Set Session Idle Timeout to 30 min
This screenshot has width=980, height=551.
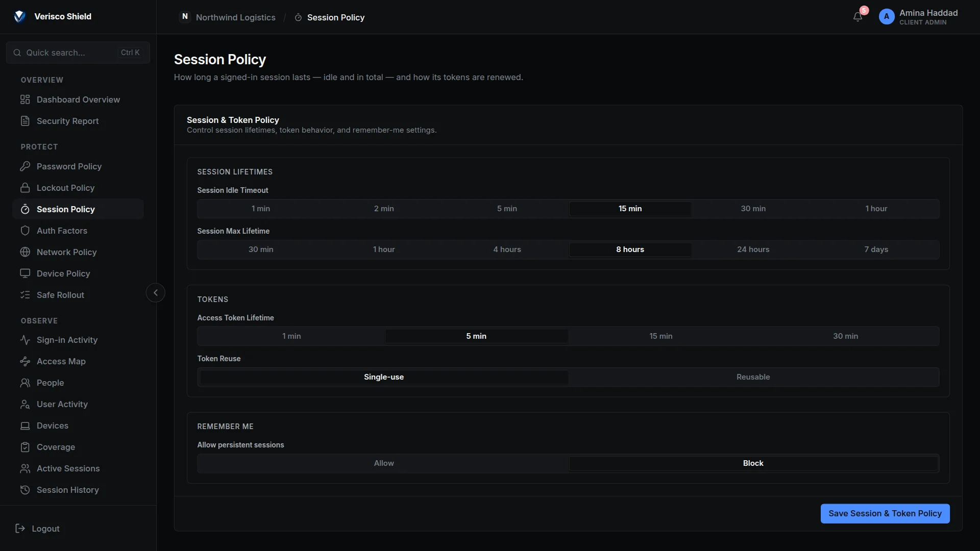coord(753,209)
